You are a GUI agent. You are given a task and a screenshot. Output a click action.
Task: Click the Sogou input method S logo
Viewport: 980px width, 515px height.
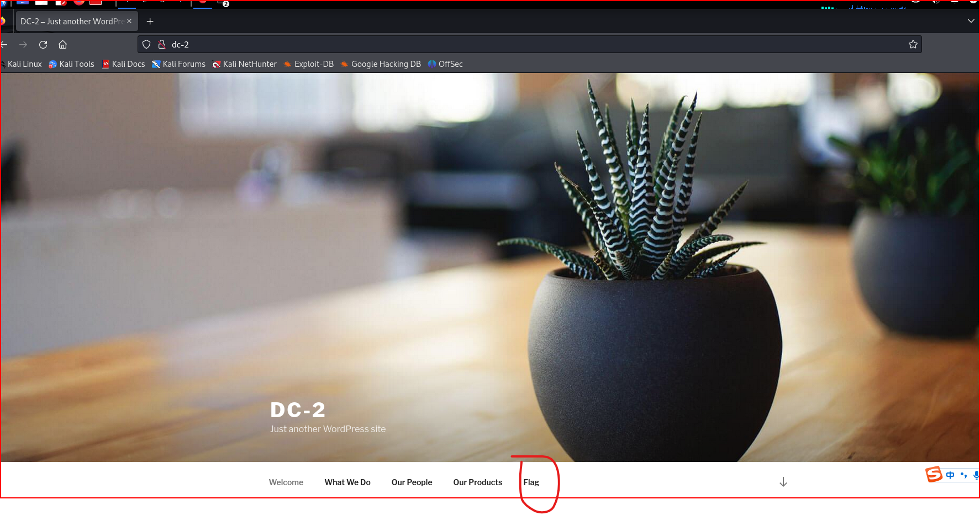tap(934, 474)
